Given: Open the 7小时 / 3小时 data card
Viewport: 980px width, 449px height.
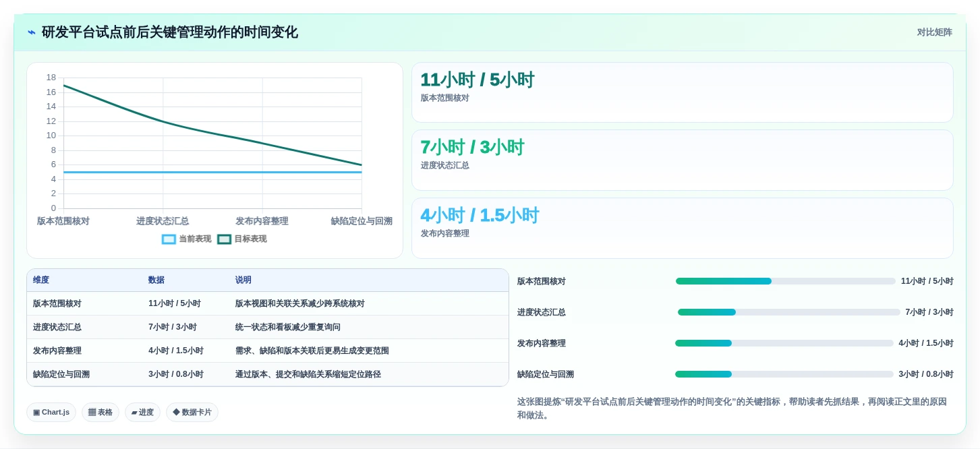Looking at the screenshot, I should (683, 160).
